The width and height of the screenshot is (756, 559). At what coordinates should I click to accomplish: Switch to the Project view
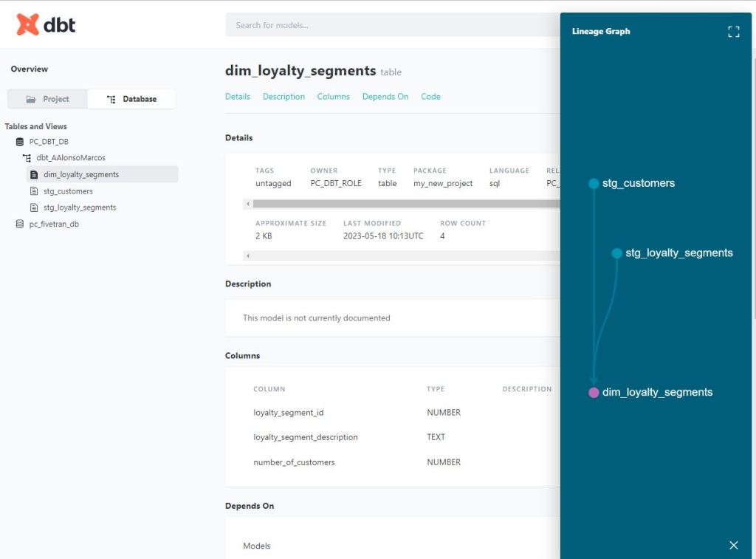[x=47, y=99]
